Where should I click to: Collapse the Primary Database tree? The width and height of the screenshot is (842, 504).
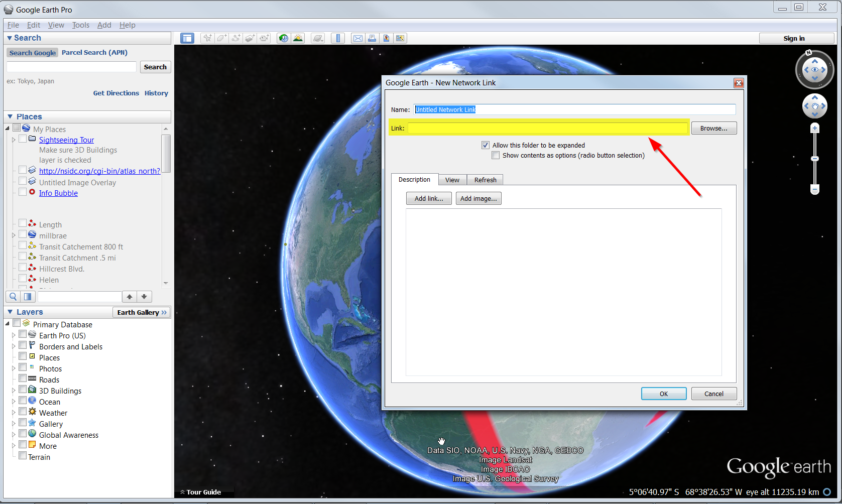[x=8, y=324]
